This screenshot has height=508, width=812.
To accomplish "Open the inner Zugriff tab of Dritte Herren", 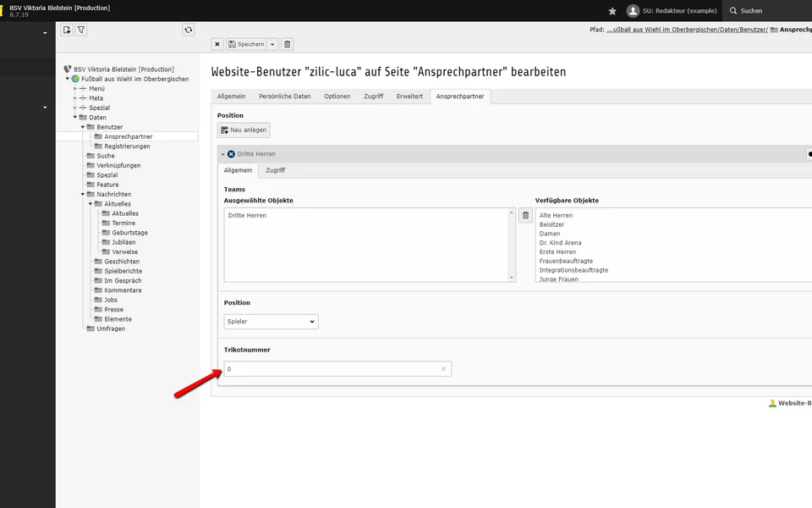I will coord(275,170).
